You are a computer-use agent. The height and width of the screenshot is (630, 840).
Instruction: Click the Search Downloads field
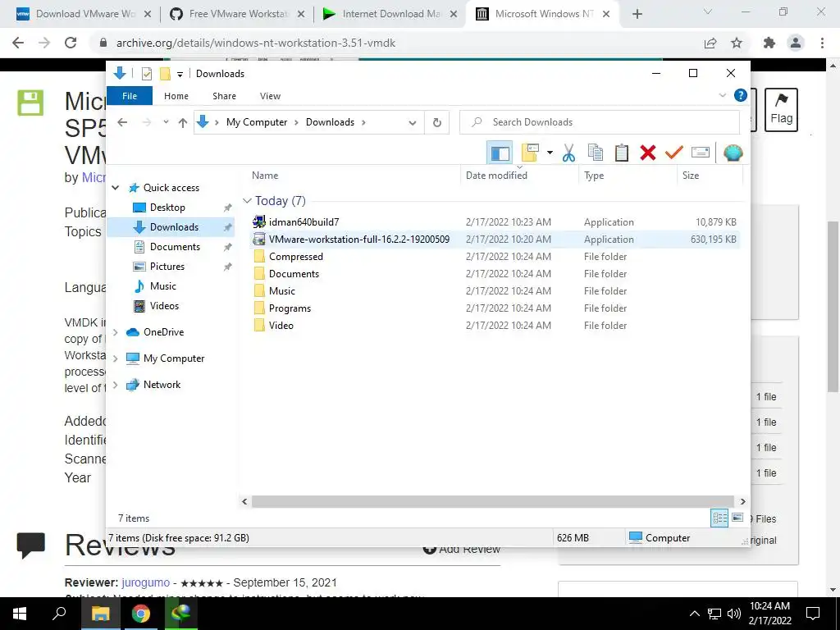(x=600, y=123)
